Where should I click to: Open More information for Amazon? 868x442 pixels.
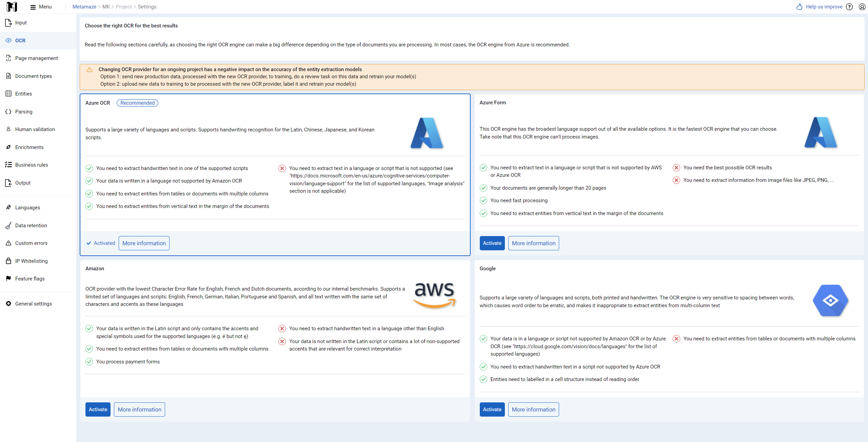click(x=140, y=409)
